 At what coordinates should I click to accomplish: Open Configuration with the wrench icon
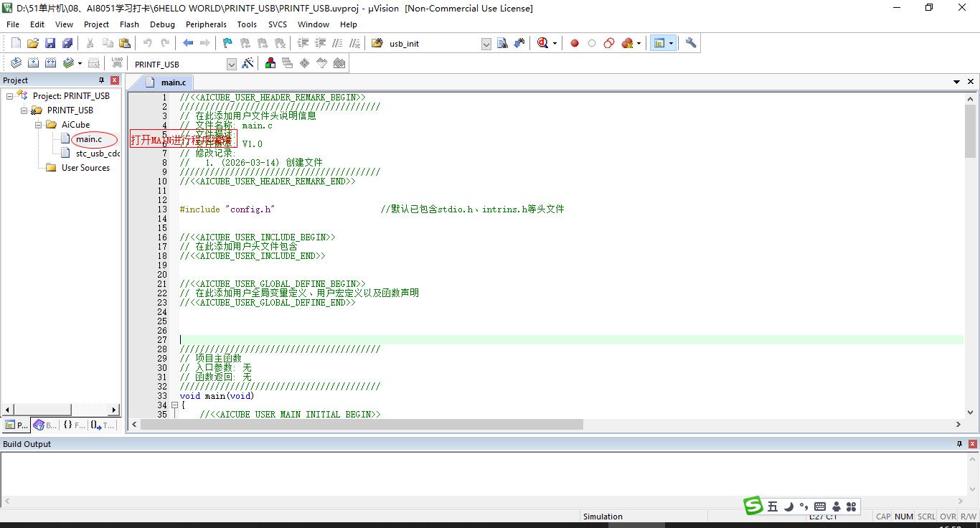(x=691, y=43)
